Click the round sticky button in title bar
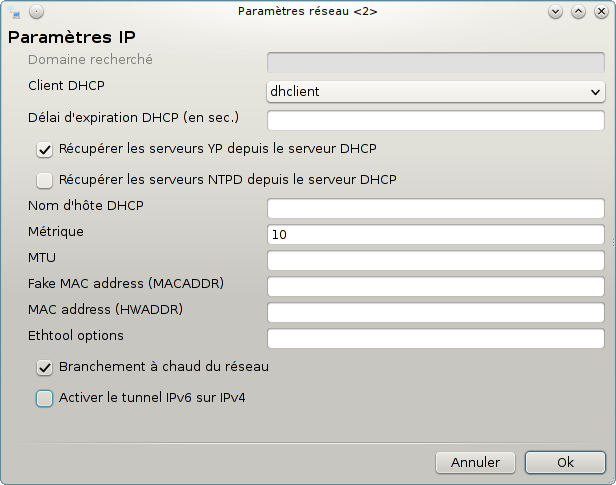 click(x=37, y=12)
